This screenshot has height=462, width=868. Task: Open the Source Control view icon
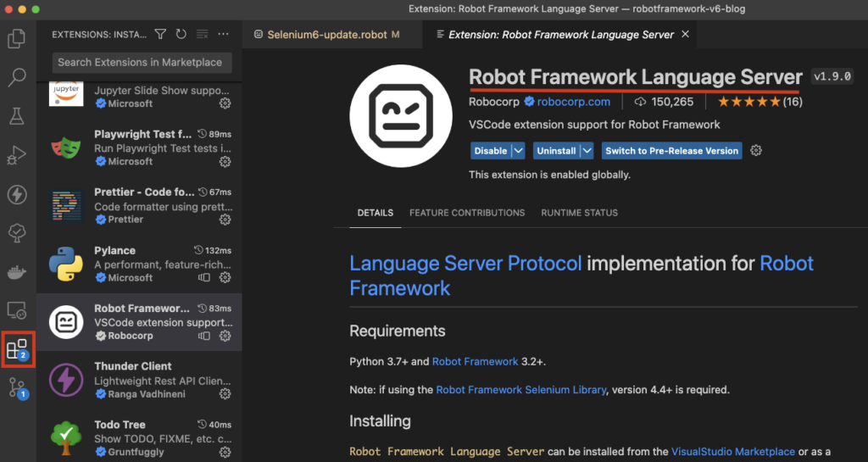tap(18, 388)
